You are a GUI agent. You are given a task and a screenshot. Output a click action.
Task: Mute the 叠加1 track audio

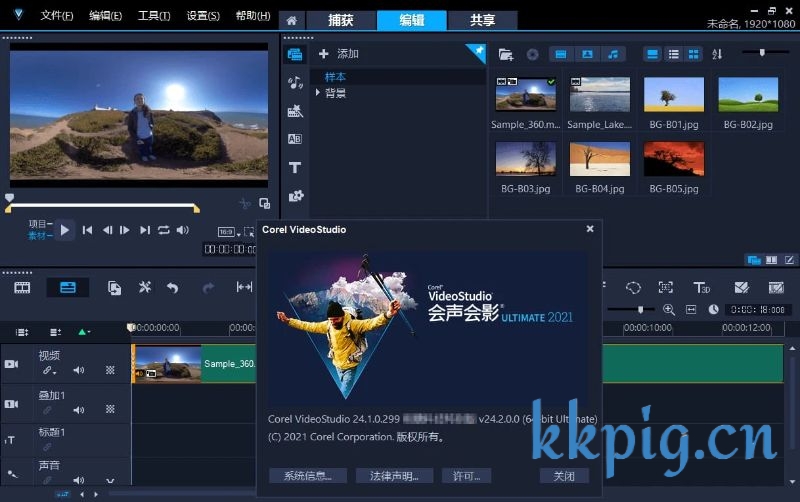(x=79, y=410)
